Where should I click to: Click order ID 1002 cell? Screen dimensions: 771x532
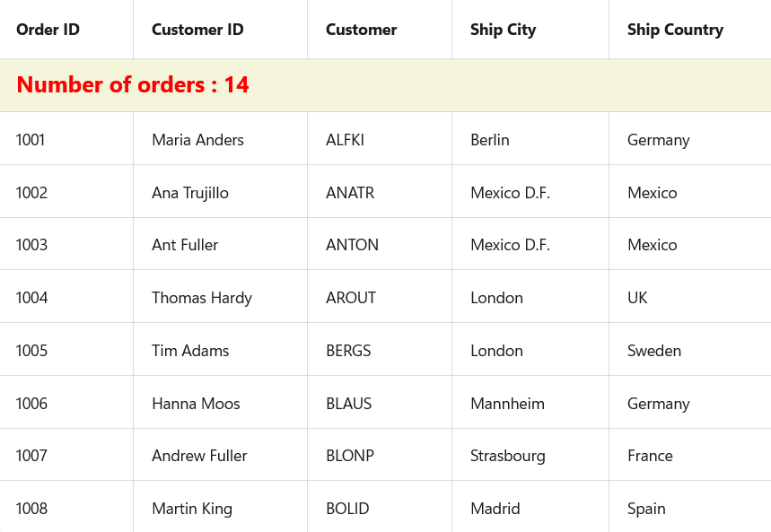click(32, 193)
